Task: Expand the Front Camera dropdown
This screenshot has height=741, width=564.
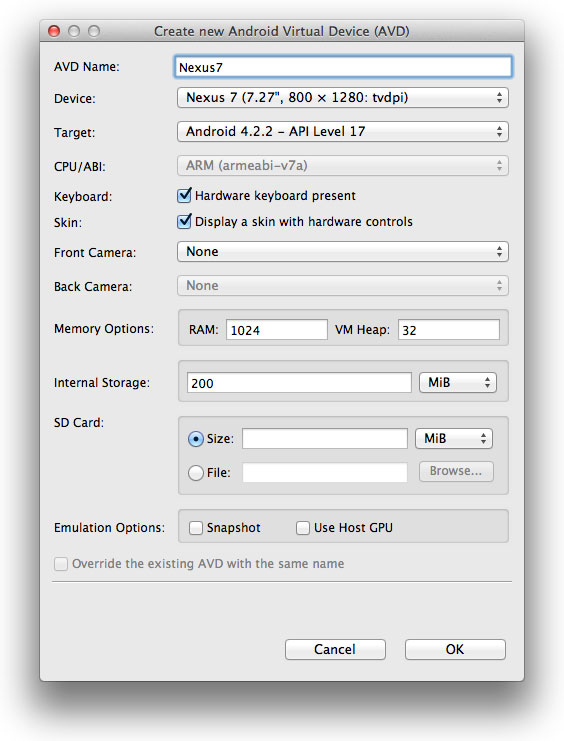Action: coord(343,251)
